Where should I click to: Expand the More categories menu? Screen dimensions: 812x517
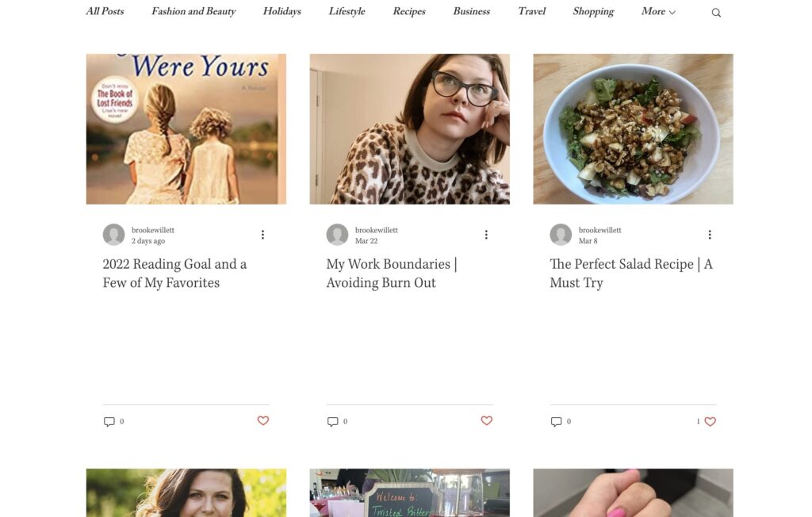pyautogui.click(x=658, y=12)
